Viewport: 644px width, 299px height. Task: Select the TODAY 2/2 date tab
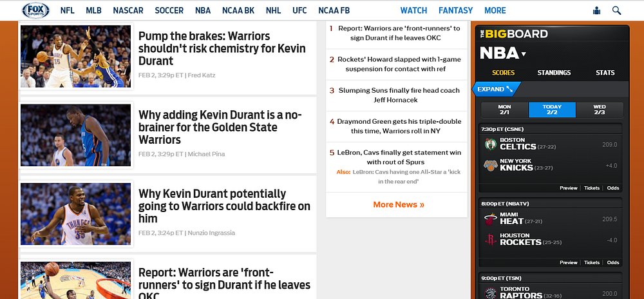point(552,110)
